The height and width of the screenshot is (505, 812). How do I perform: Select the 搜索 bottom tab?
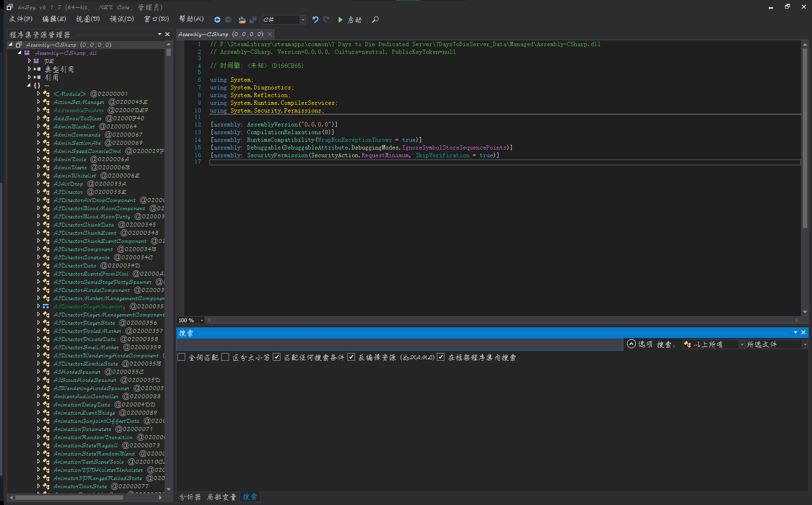(250, 497)
